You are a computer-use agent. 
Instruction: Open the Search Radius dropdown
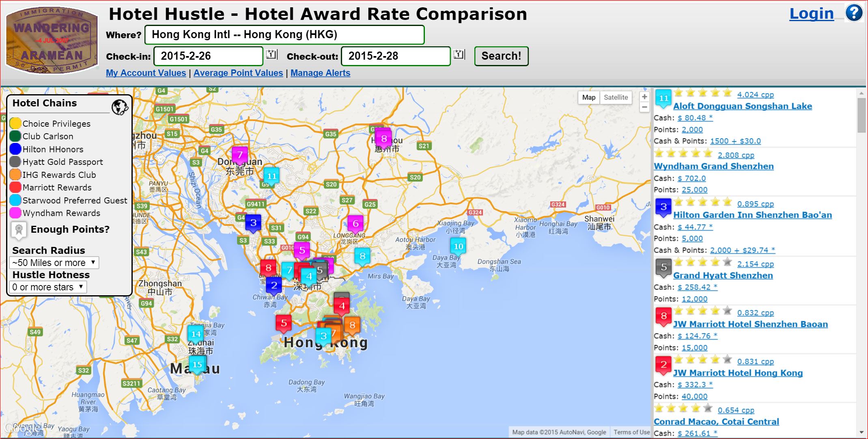[54, 263]
